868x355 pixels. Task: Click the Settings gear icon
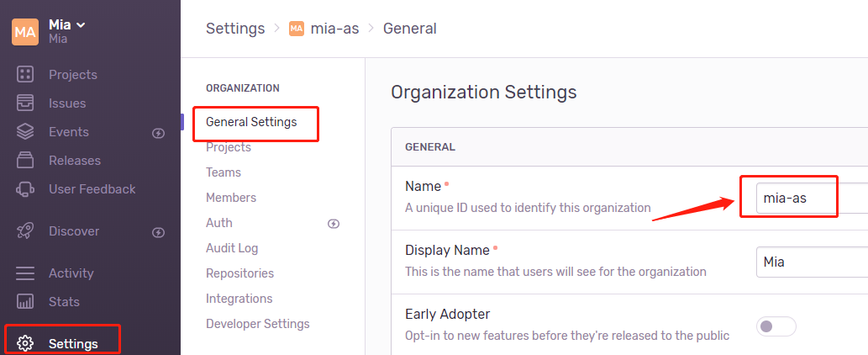tap(25, 343)
